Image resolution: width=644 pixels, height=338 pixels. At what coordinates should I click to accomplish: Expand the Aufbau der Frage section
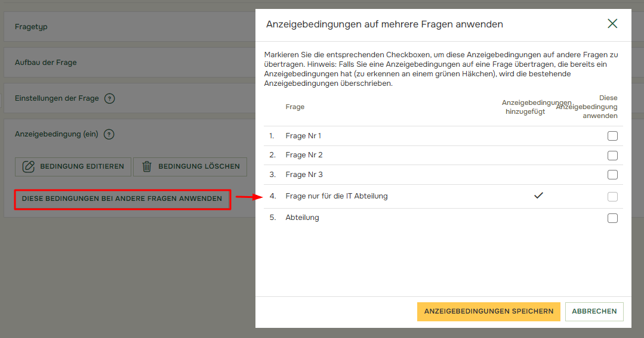46,63
